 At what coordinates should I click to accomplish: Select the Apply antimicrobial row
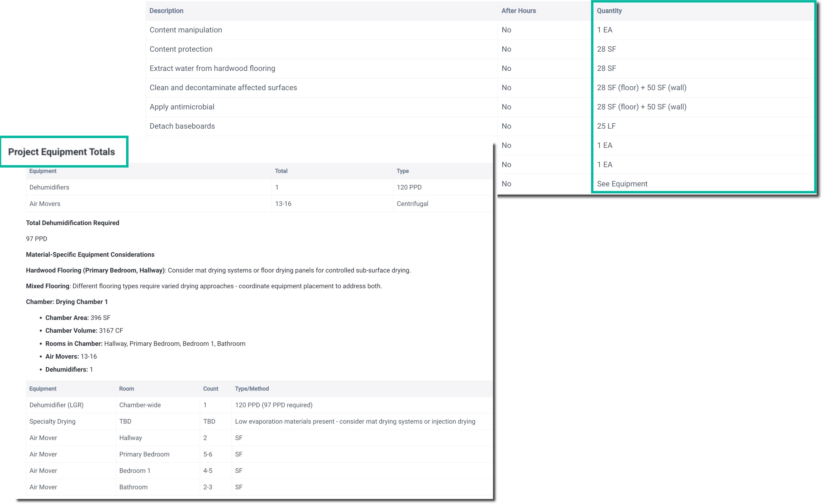pyautogui.click(x=182, y=107)
